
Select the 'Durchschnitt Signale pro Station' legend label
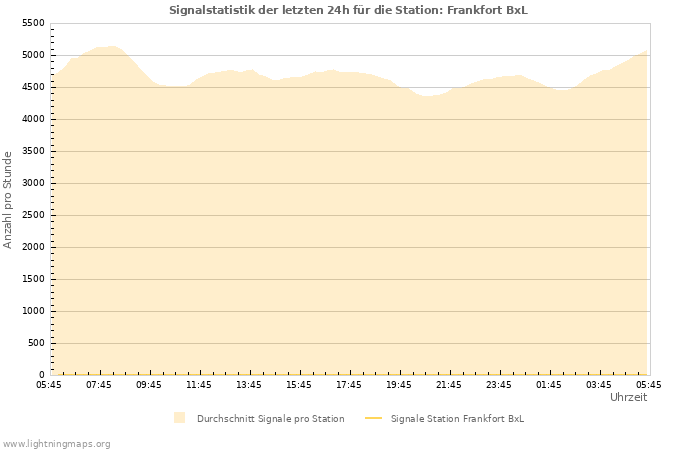[x=270, y=418]
